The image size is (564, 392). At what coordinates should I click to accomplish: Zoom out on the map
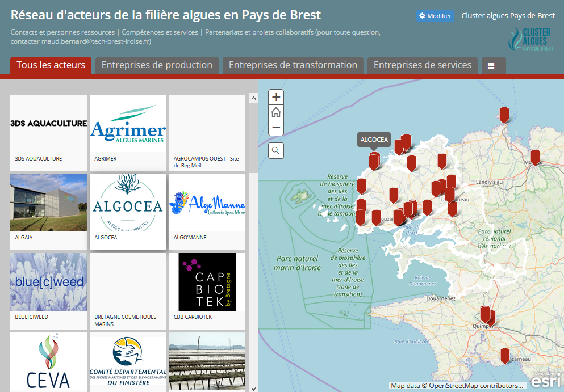click(x=275, y=128)
